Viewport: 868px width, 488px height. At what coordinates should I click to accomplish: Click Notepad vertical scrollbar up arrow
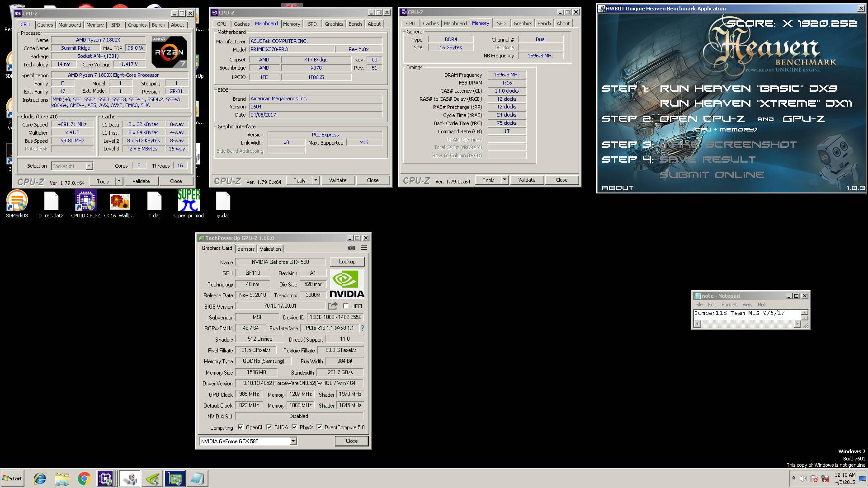tap(804, 312)
